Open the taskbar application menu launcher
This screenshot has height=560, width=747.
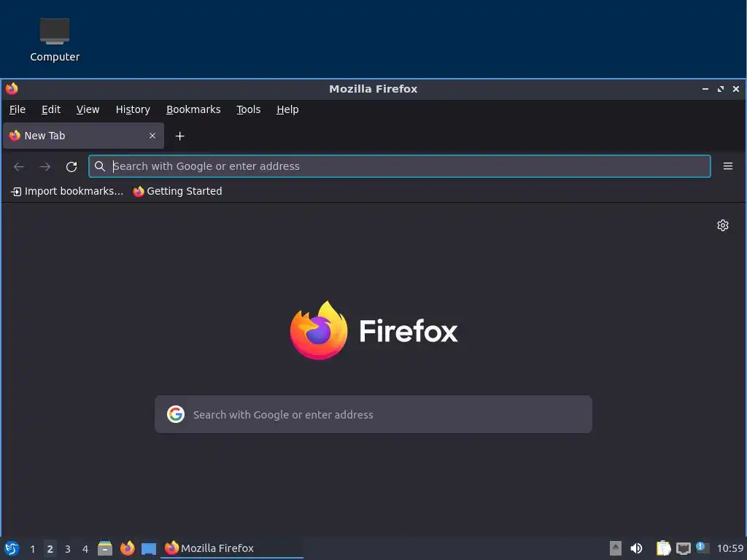click(x=12, y=548)
